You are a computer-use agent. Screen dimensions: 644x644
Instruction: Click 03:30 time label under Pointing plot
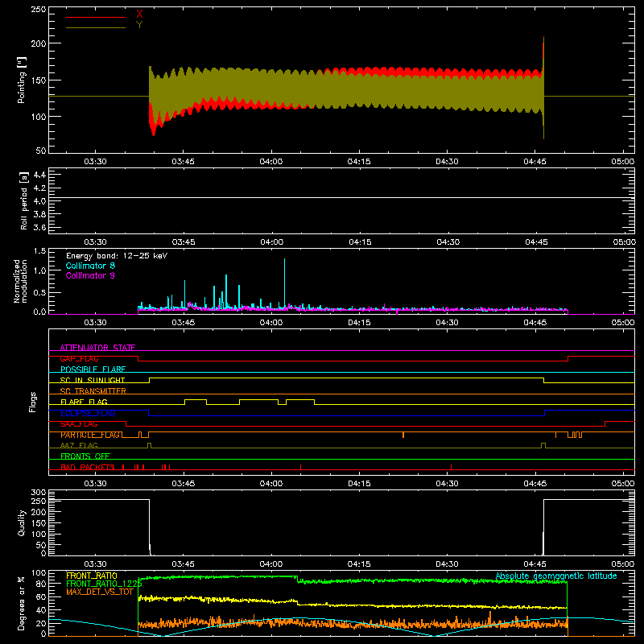95,162
